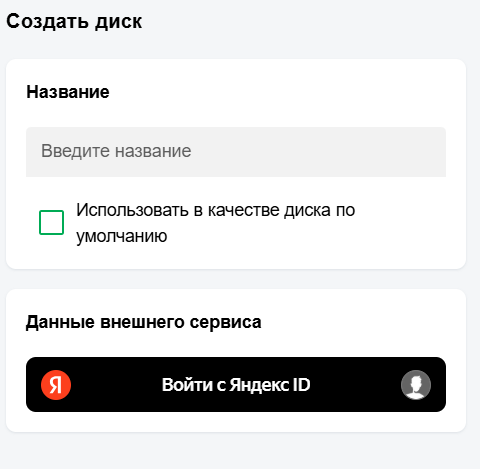Click the "Яндекс ID" text on the login button
480x469 pixels.
(x=270, y=385)
